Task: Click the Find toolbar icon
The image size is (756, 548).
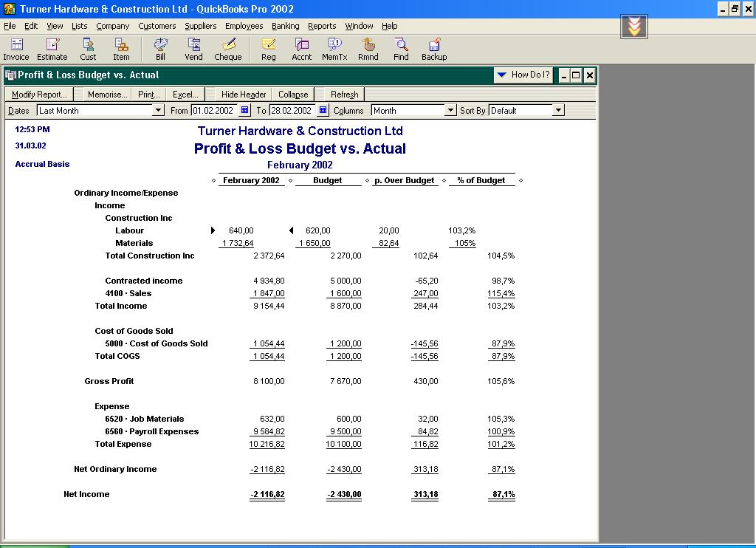Action: (401, 49)
